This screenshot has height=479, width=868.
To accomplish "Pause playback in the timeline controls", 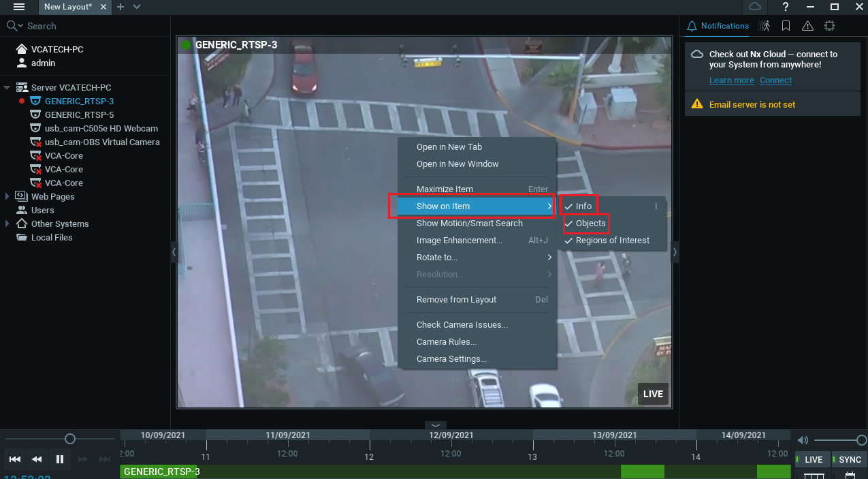I will click(x=60, y=459).
